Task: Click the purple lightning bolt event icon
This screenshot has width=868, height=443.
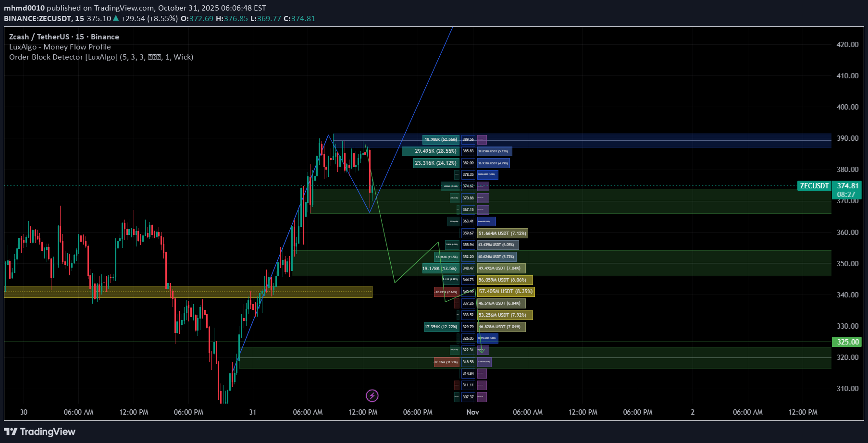Action: pos(372,395)
